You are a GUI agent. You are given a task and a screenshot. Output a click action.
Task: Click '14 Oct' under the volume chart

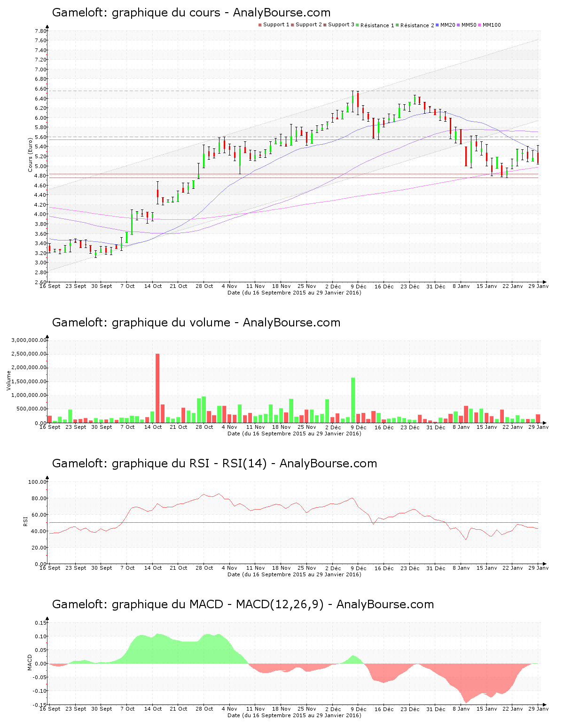153,427
